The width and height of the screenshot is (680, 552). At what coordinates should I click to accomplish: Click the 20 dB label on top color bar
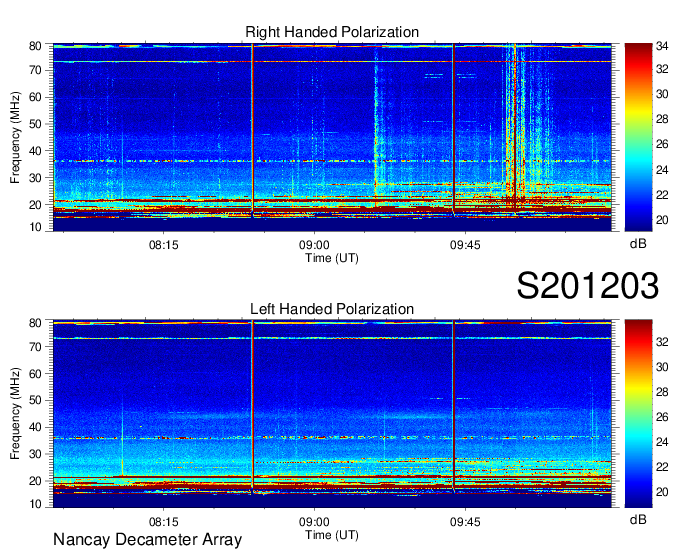coord(662,220)
